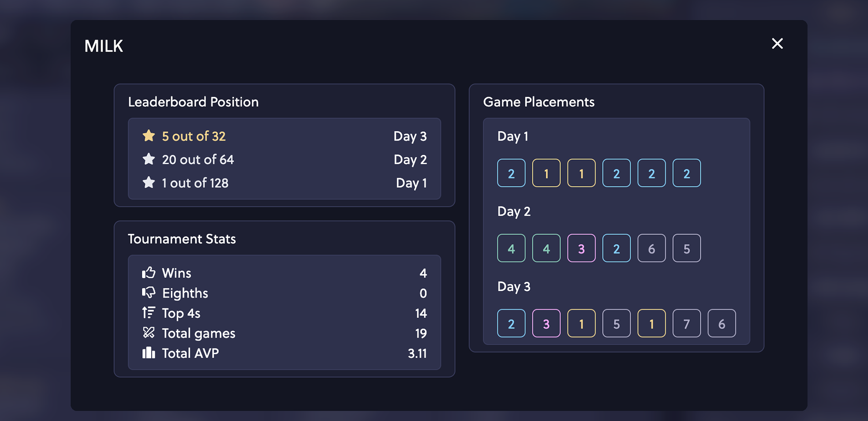Viewport: 868px width, 421px height.
Task: Click the pink 3 placement in Day 2
Action: [581, 248]
